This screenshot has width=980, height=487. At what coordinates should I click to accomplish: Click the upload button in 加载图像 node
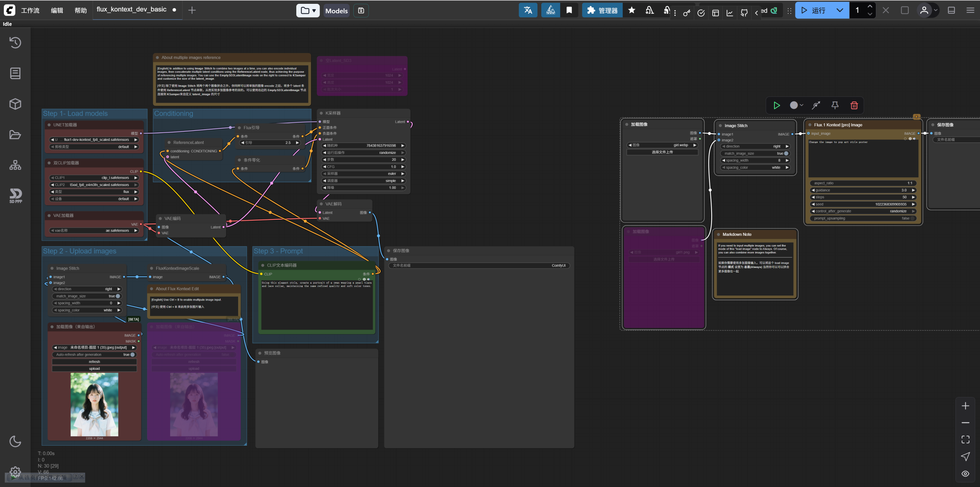click(x=94, y=369)
